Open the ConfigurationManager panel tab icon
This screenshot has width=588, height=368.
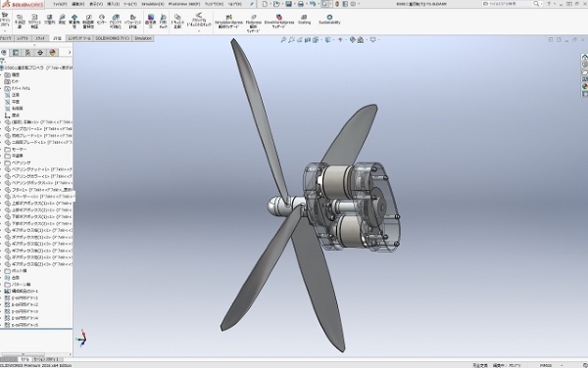pos(27,53)
